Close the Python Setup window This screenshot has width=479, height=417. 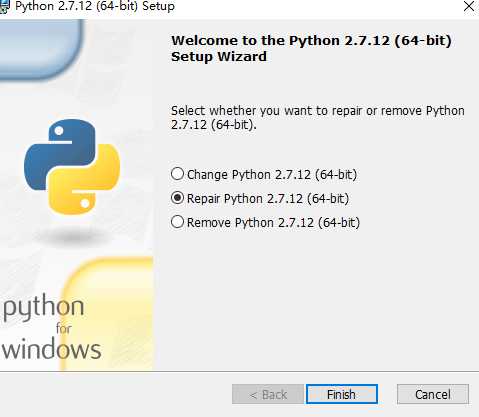pyautogui.click(x=469, y=7)
